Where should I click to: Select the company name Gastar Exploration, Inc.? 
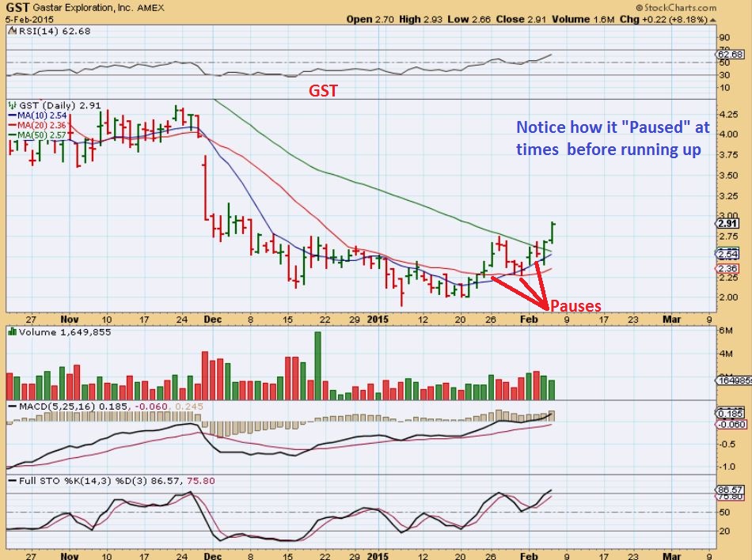click(x=83, y=8)
